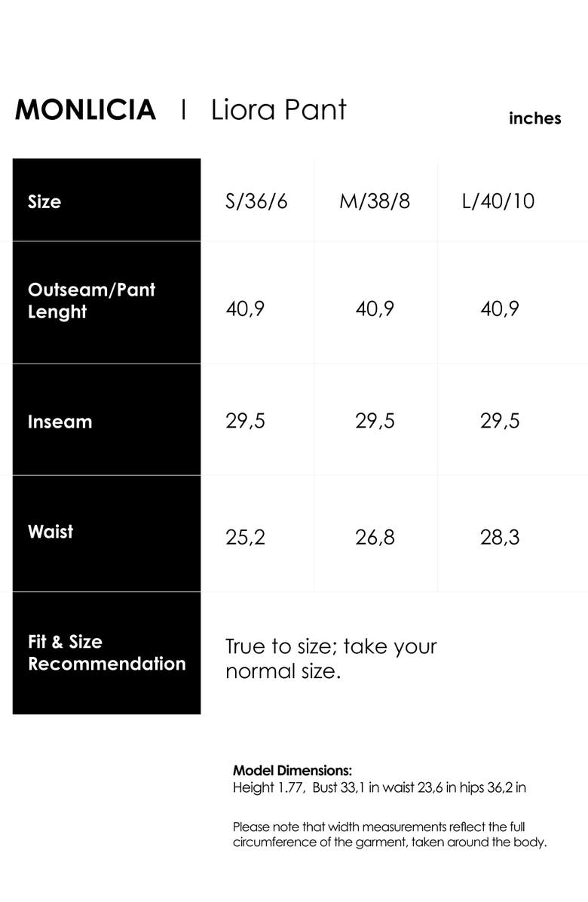588x902 pixels.
Task: Click the inches unit label
Action: [x=534, y=118]
